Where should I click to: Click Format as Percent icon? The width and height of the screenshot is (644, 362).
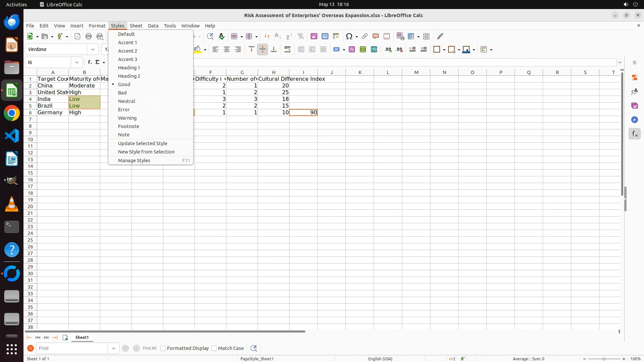click(x=352, y=50)
